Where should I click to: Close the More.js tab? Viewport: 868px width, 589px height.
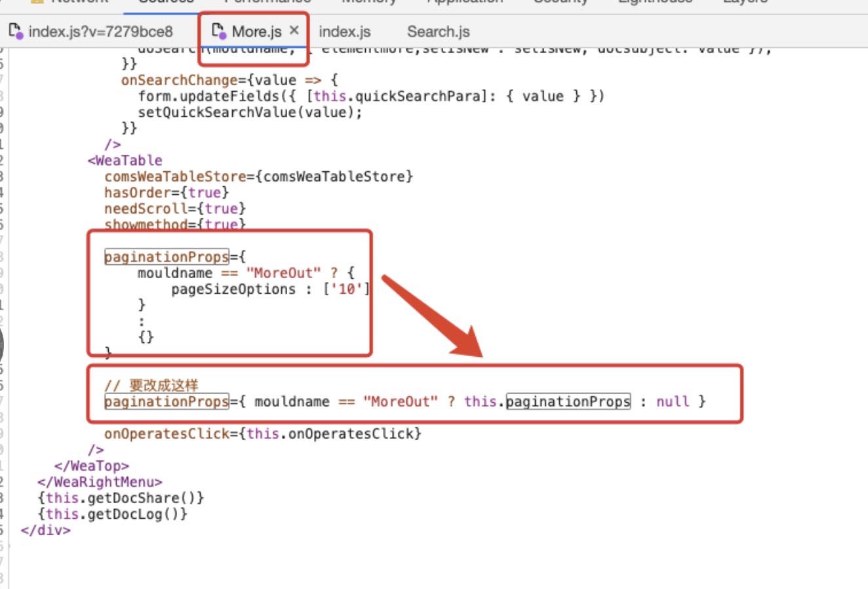coord(294,30)
